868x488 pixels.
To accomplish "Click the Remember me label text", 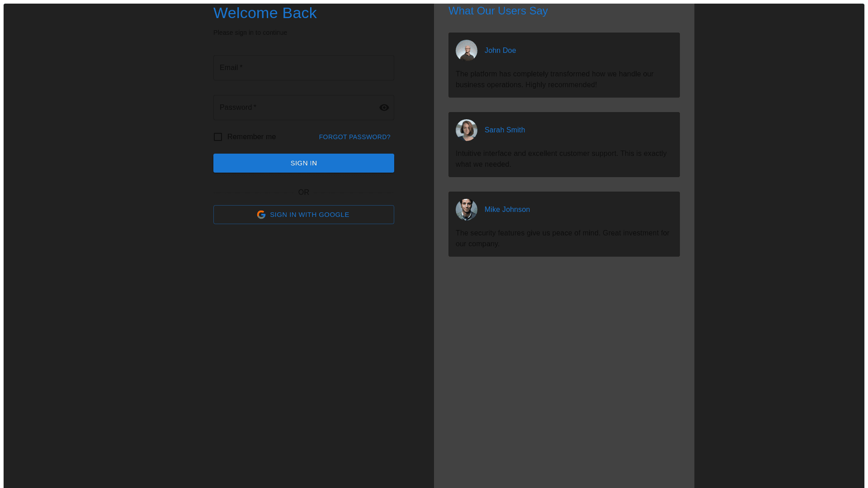I will coord(251,137).
